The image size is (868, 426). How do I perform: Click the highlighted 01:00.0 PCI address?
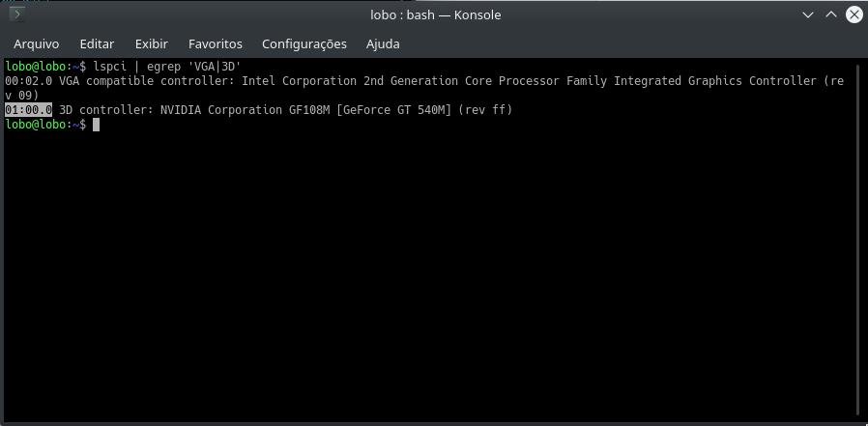click(29, 110)
